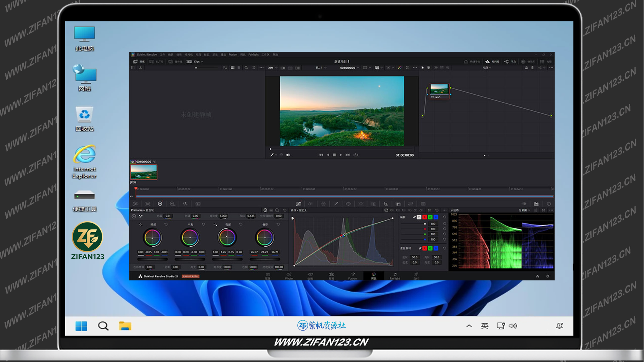
Task: Adjust gallery thumbnail size slider
Action: coord(196,68)
